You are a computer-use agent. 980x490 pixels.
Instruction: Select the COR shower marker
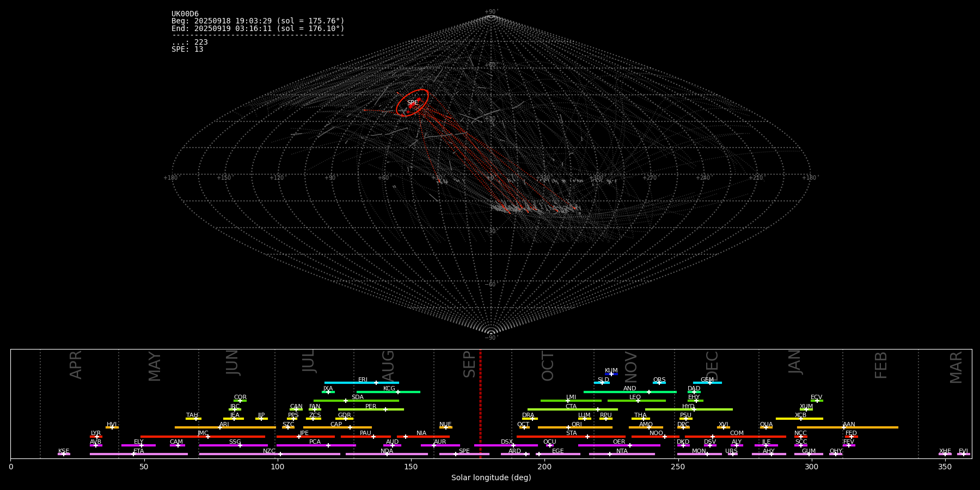[240, 401]
